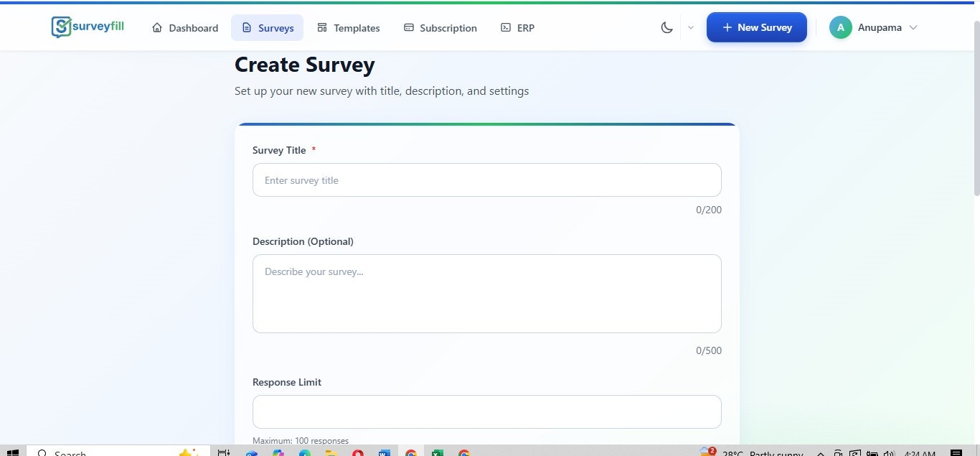The image size is (980, 456).
Task: Click the volume icon in system tray
Action: click(x=889, y=453)
